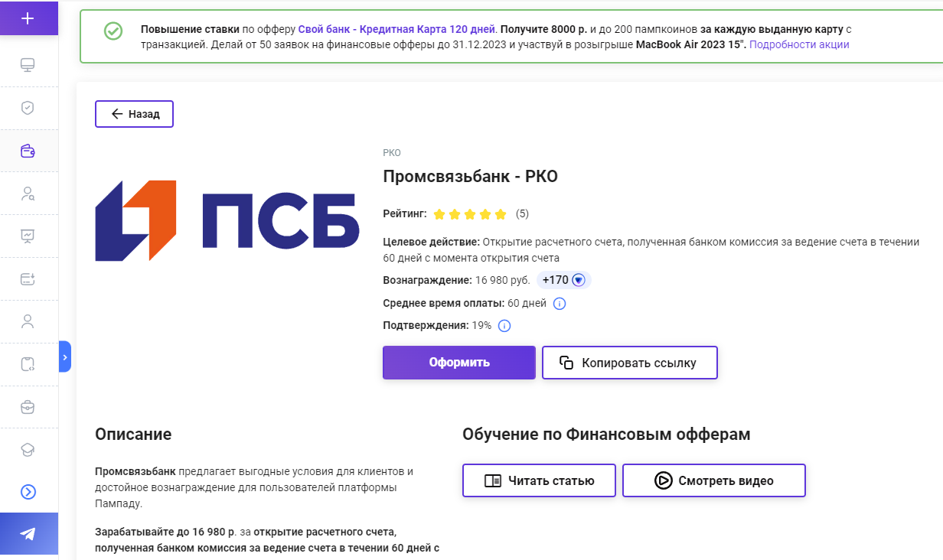Viewport: 943px width, 560px height.
Task: Click the Описание heading
Action: click(x=133, y=435)
